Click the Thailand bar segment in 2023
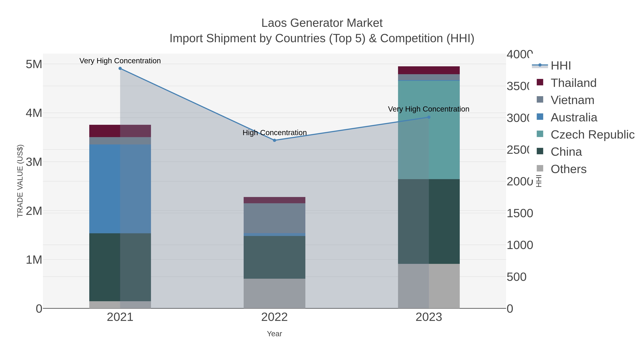This screenshot has height=362, width=644. click(x=429, y=70)
